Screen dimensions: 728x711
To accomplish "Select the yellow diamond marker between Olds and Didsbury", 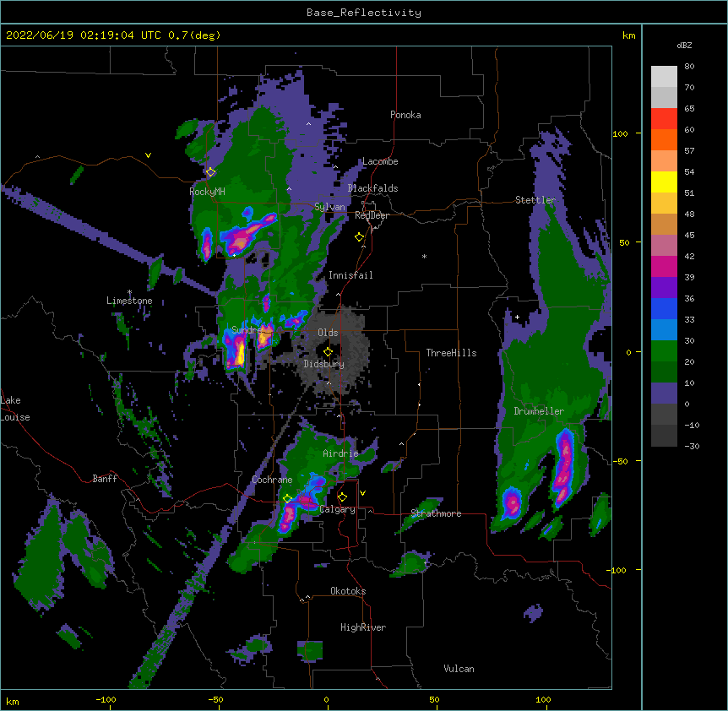I will (x=328, y=352).
